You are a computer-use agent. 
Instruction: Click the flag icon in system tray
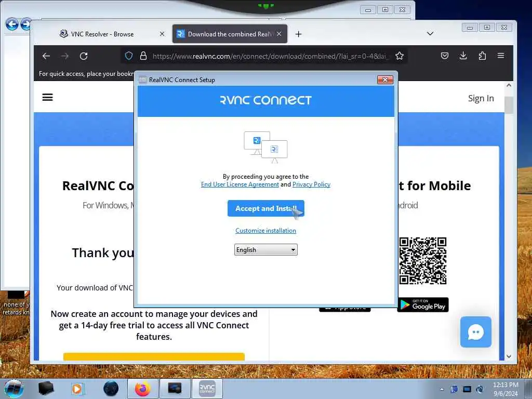point(454,389)
